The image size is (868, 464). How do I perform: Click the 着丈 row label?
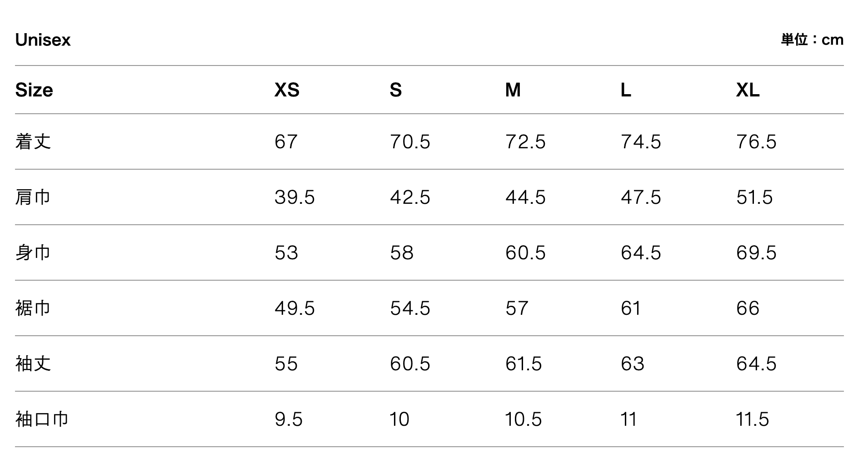pyautogui.click(x=33, y=141)
